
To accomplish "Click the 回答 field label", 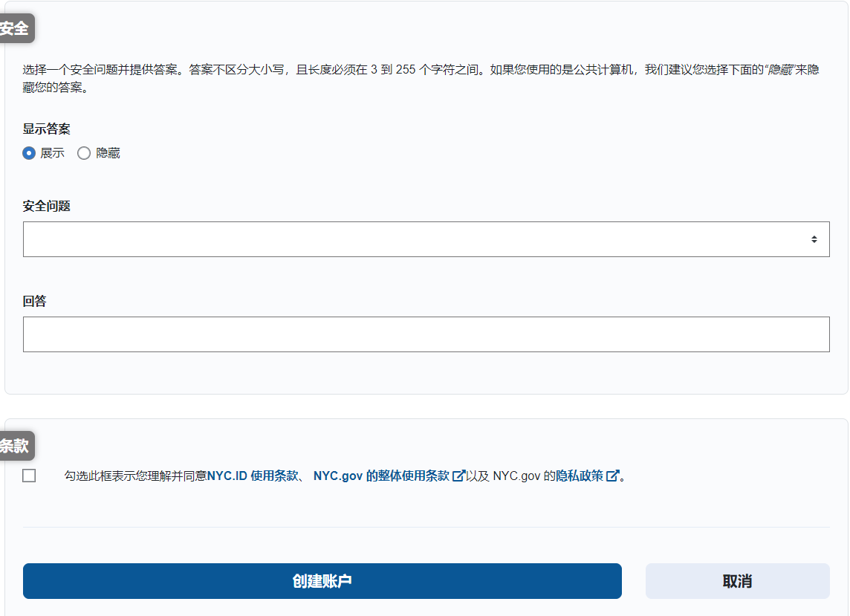I will pyautogui.click(x=34, y=301).
